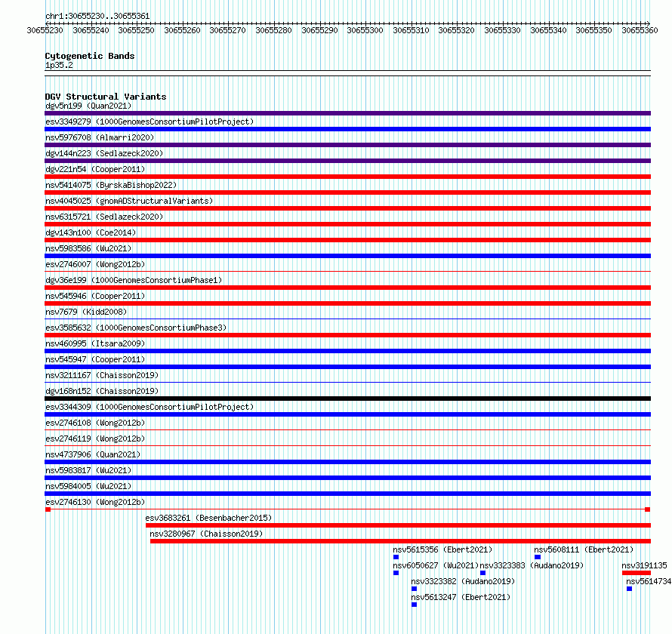This screenshot has width=672, height=634.
Task: Select esv3349279 (1000GenomesConsortiumPilotProject) label
Action: tap(150, 122)
